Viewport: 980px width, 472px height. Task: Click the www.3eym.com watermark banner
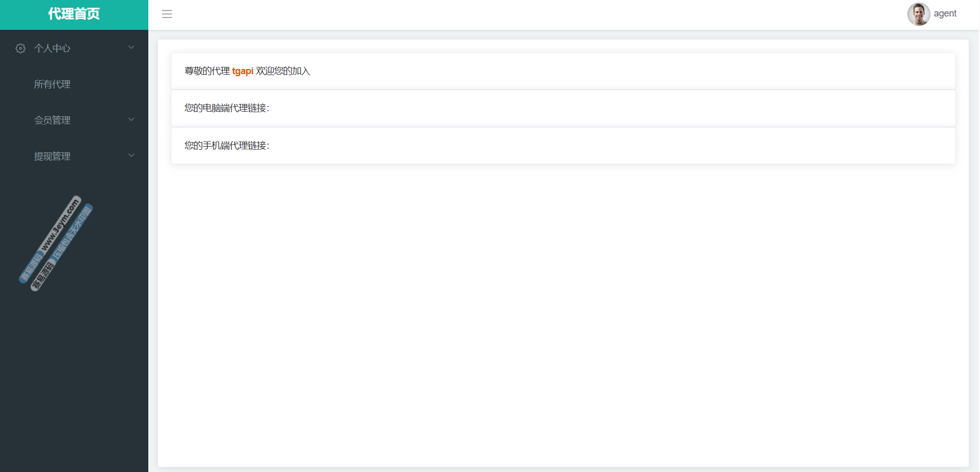pyautogui.click(x=61, y=225)
